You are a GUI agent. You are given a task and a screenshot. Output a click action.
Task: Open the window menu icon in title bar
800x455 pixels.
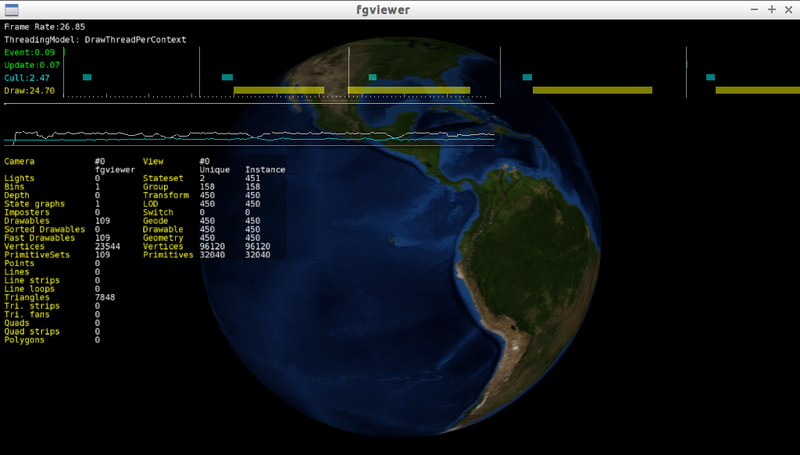coord(11,10)
